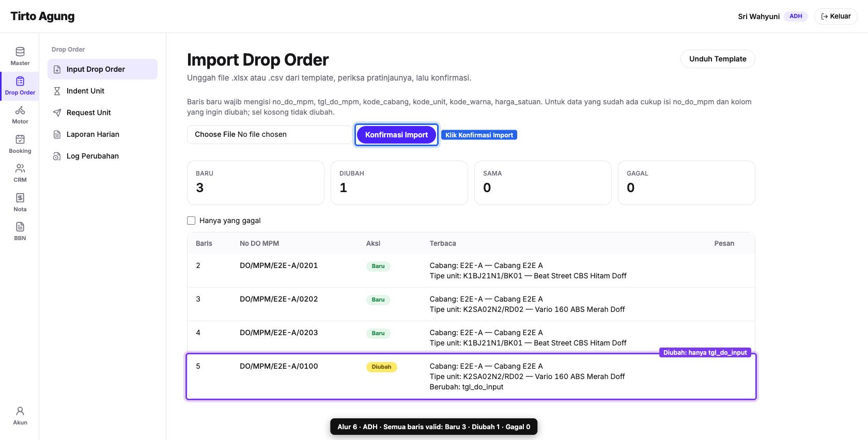Open Laporan Harian menu item
This screenshot has height=440, width=868.
102,134
